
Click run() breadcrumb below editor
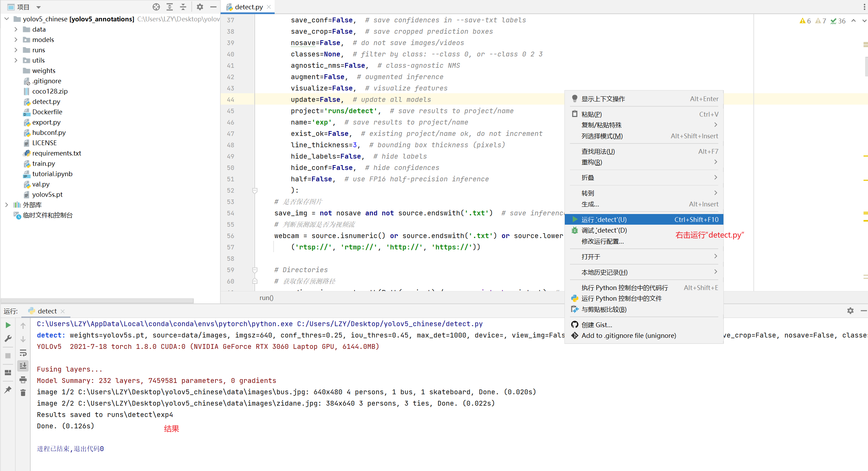coord(266,298)
